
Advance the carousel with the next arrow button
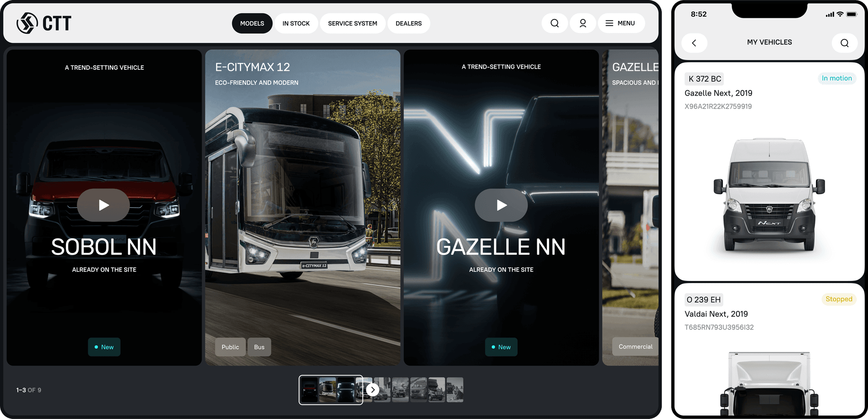pos(373,390)
